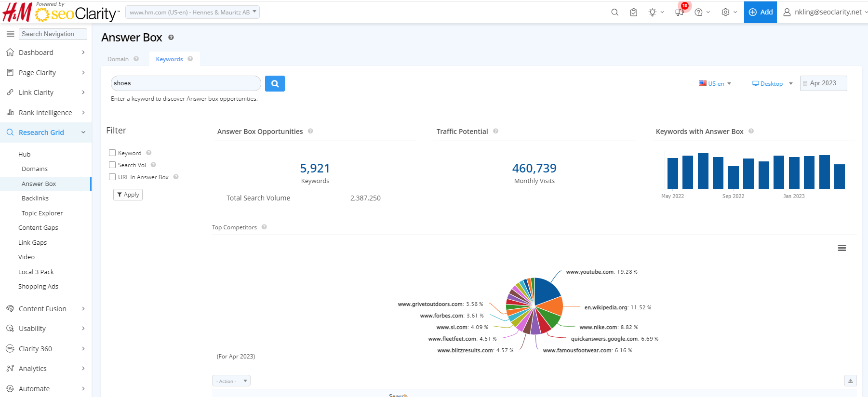Click the blue keyword search magnifier button
This screenshot has height=397, width=868.
(x=275, y=83)
